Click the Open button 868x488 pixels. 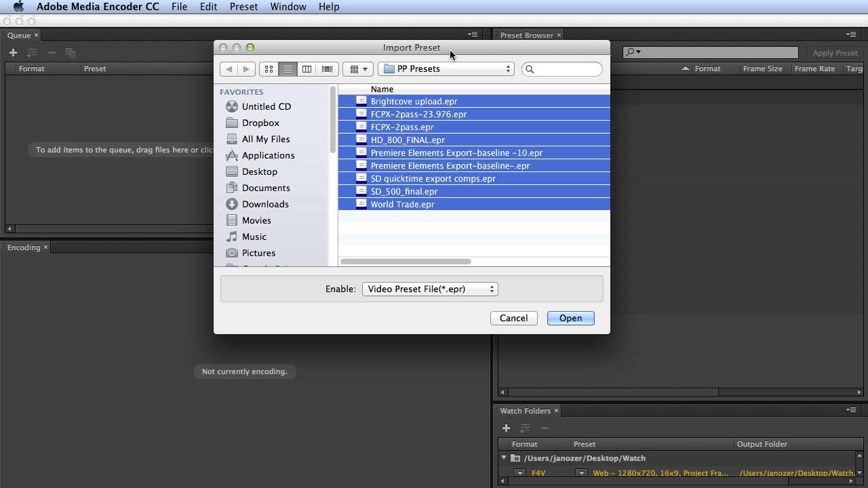click(x=570, y=318)
